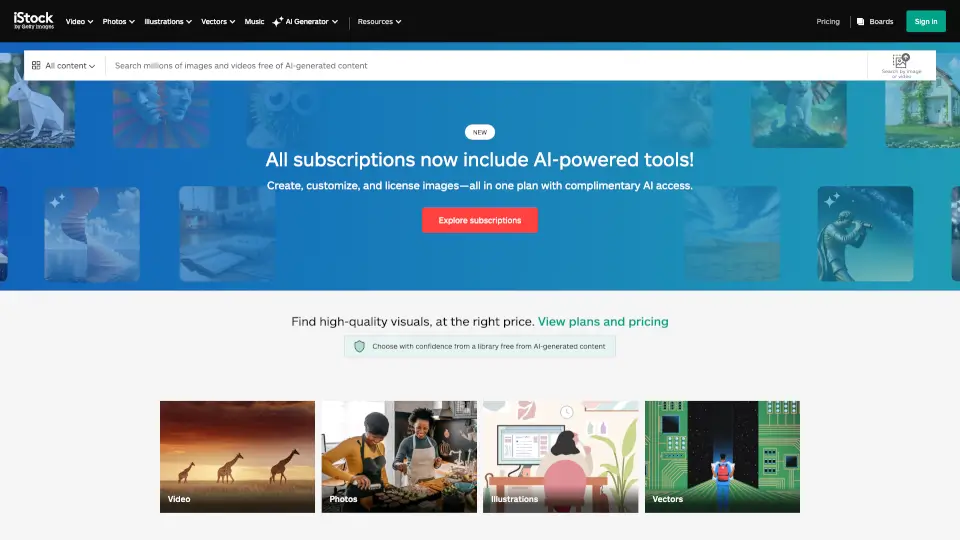Open the Music menu item
The image size is (960, 540).
point(254,21)
